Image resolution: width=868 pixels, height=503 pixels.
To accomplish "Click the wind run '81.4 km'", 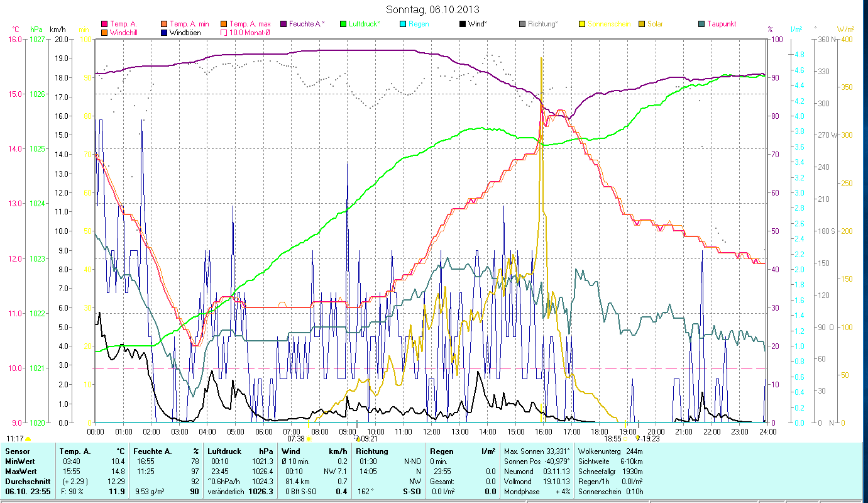I will click(x=297, y=481).
